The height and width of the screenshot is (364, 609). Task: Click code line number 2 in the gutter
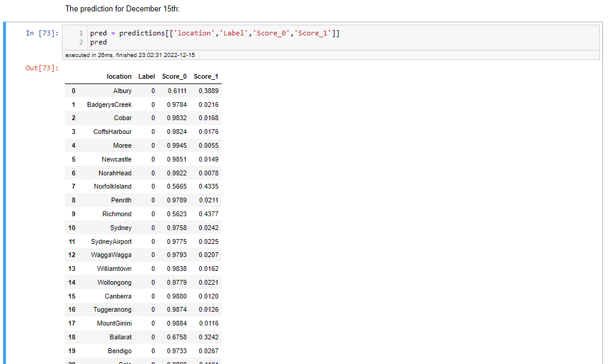tap(81, 42)
